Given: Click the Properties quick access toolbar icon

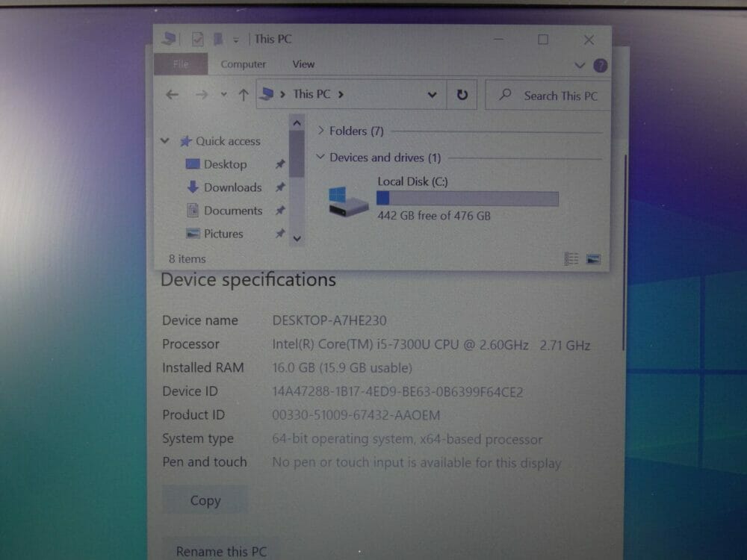Looking at the screenshot, I should (x=198, y=39).
